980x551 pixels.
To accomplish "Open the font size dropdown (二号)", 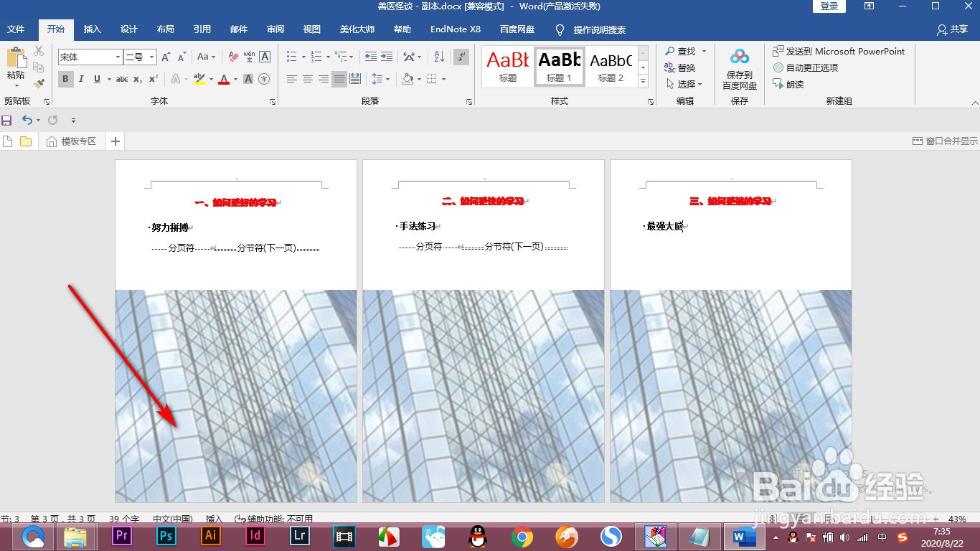I will (152, 57).
